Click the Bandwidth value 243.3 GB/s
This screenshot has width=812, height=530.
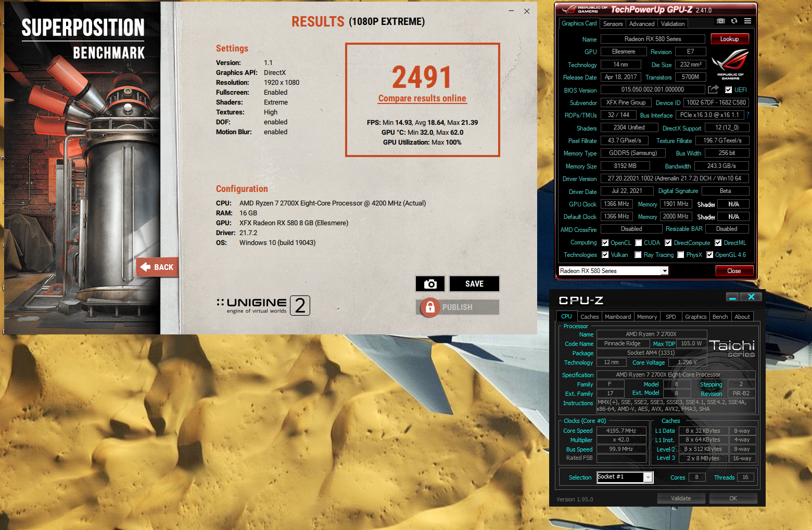tap(721, 166)
